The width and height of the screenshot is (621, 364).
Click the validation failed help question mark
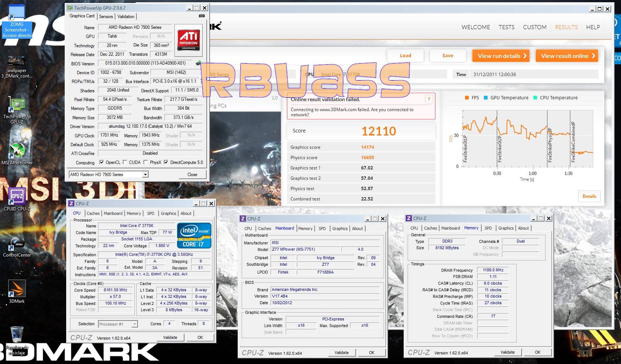pyautogui.click(x=429, y=99)
